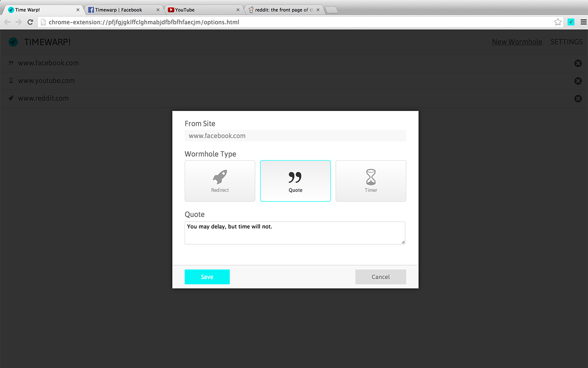Switch to the YouTube tab
The height and width of the screenshot is (368, 588).
(204, 10)
